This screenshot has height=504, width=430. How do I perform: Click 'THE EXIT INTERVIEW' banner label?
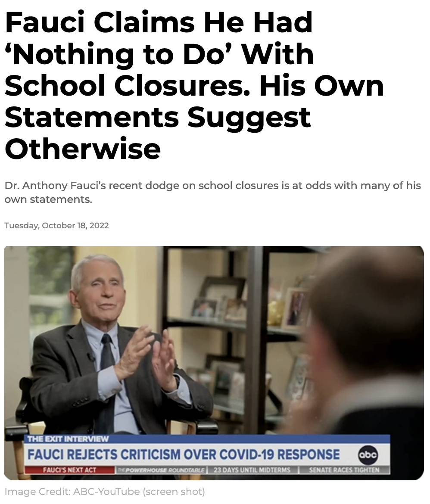[68, 439]
